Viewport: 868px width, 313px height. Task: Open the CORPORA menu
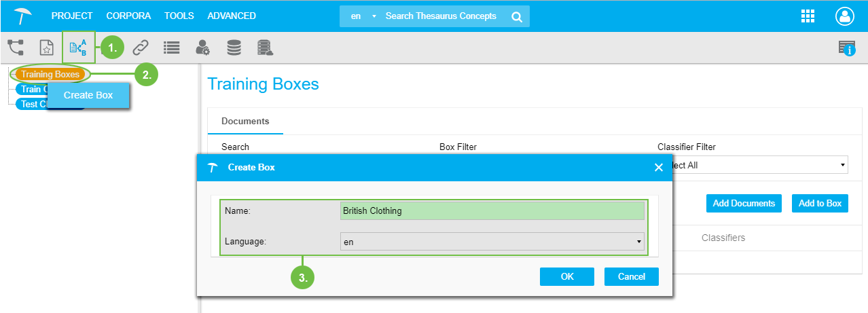coord(128,16)
